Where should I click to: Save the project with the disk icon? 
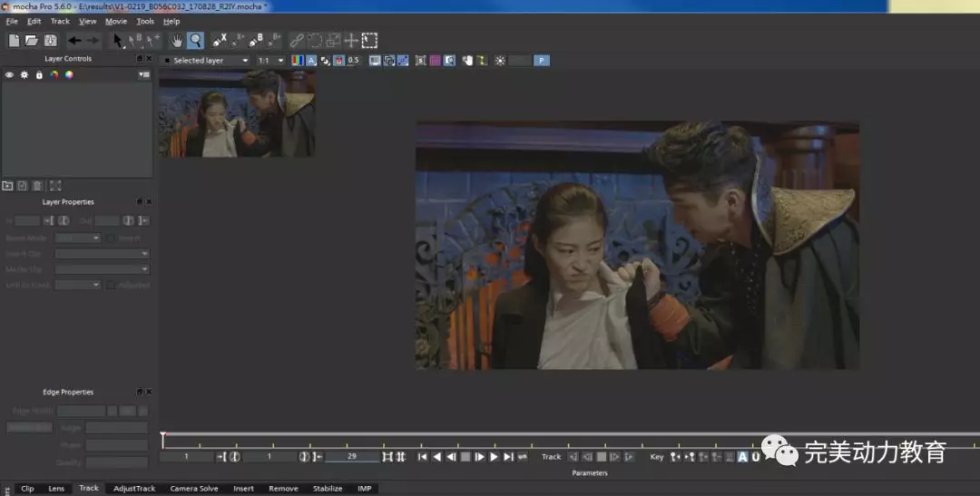pos(51,41)
